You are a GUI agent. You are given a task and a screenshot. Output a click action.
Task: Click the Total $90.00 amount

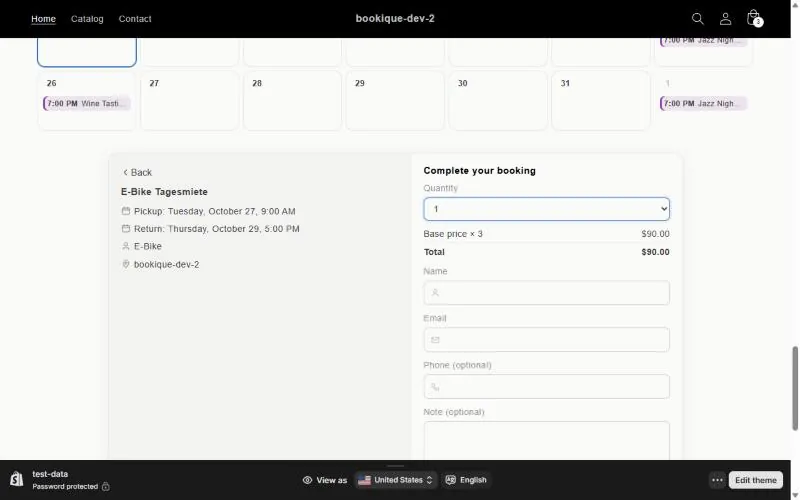pos(655,252)
